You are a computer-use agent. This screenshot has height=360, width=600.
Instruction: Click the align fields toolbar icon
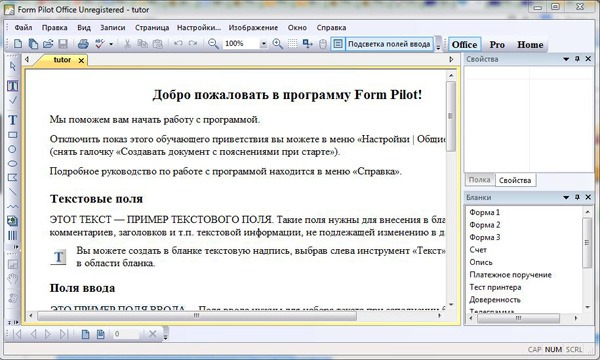[308, 44]
